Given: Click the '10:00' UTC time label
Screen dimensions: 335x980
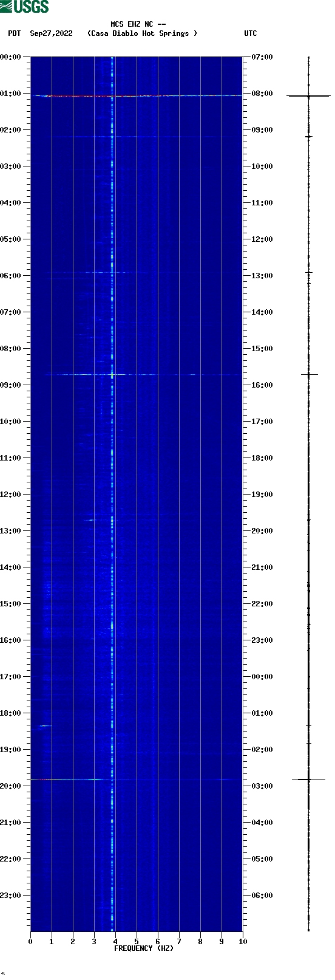Looking at the screenshot, I should coord(262,166).
